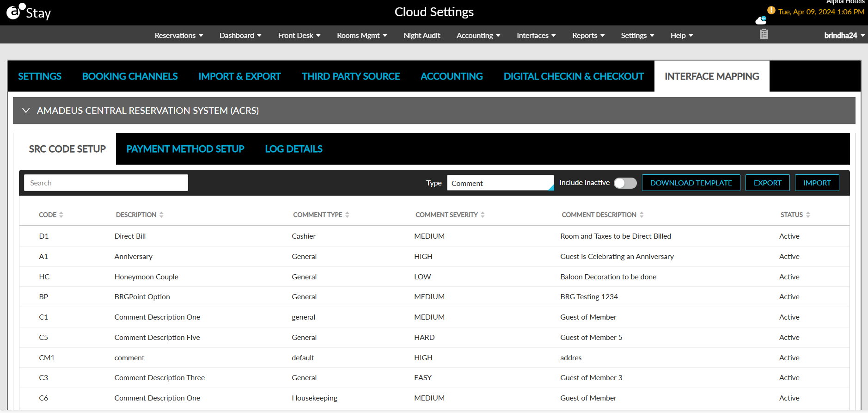Viewport: 868px width, 413px height.
Task: Click code CM1 in the table
Action: click(47, 358)
